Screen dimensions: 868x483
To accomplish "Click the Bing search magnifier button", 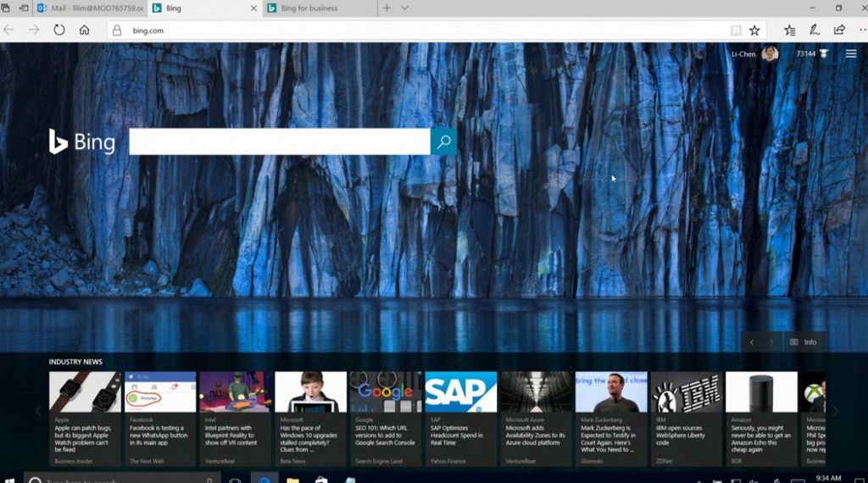I will pos(443,142).
